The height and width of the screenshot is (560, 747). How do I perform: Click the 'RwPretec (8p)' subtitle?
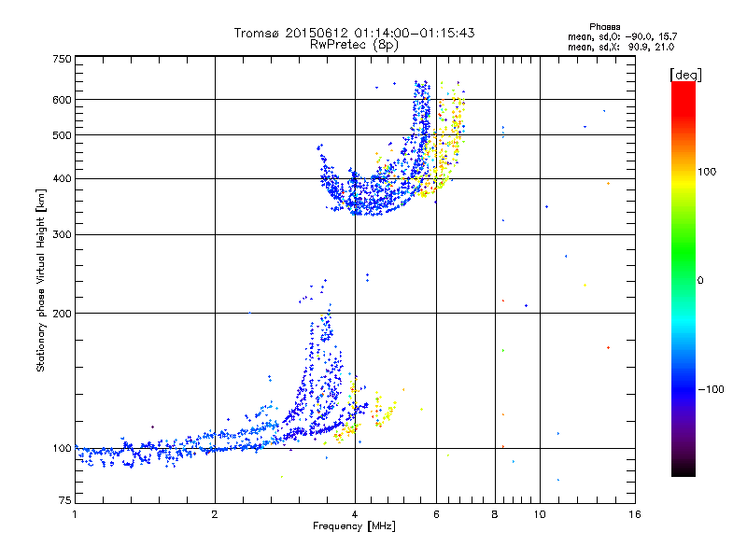click(354, 45)
